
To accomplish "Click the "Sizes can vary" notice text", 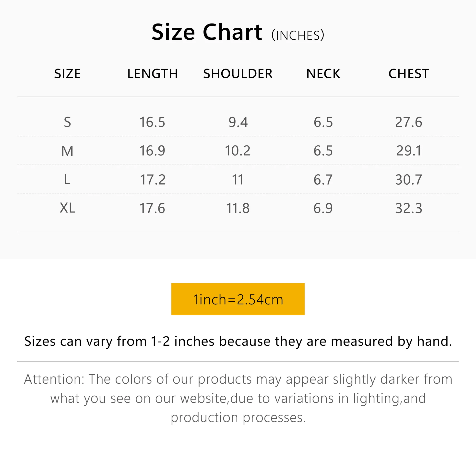I will (238, 341).
